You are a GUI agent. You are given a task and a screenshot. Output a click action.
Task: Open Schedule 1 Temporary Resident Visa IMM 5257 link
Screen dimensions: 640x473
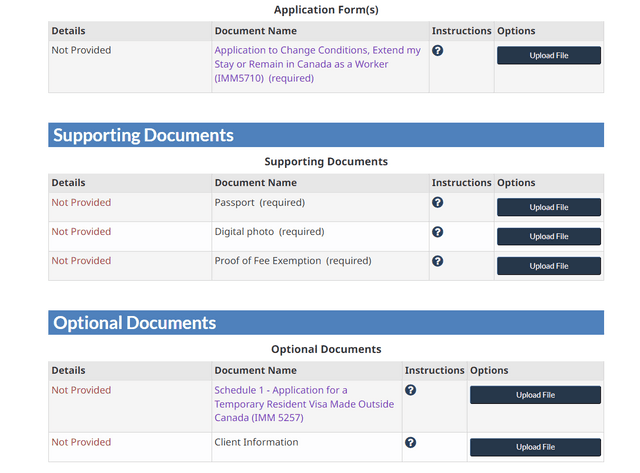(304, 404)
